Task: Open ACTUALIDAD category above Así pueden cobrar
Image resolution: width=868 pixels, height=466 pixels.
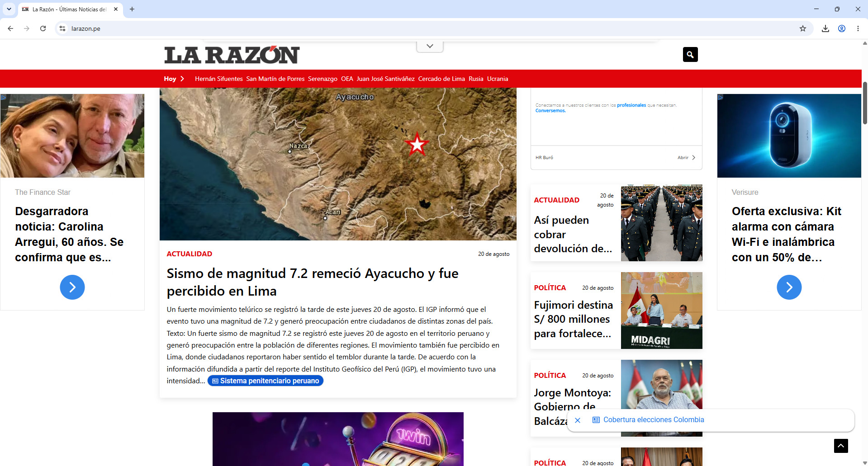Action: click(557, 200)
